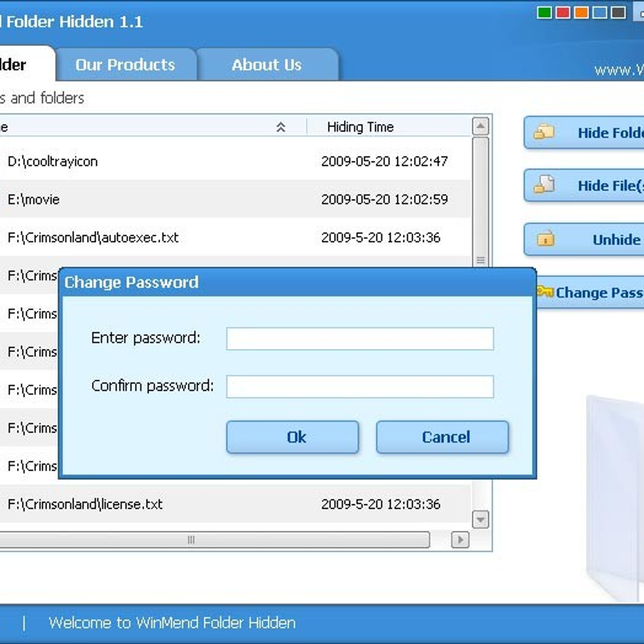Select the gray color theme swatch

[x=618, y=13]
